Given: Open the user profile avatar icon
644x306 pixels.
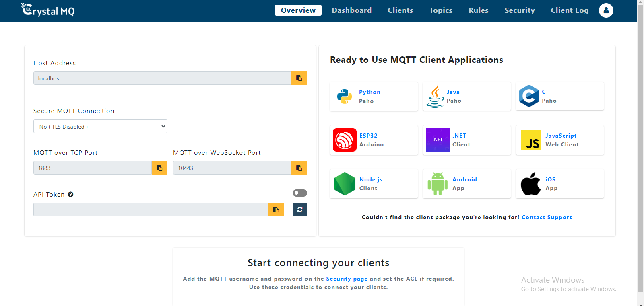Looking at the screenshot, I should [x=606, y=10].
